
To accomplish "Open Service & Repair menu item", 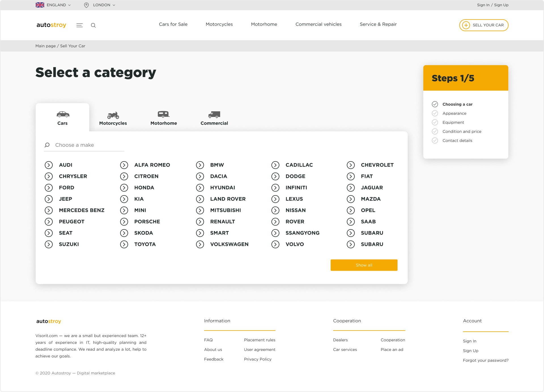I will pyautogui.click(x=378, y=24).
